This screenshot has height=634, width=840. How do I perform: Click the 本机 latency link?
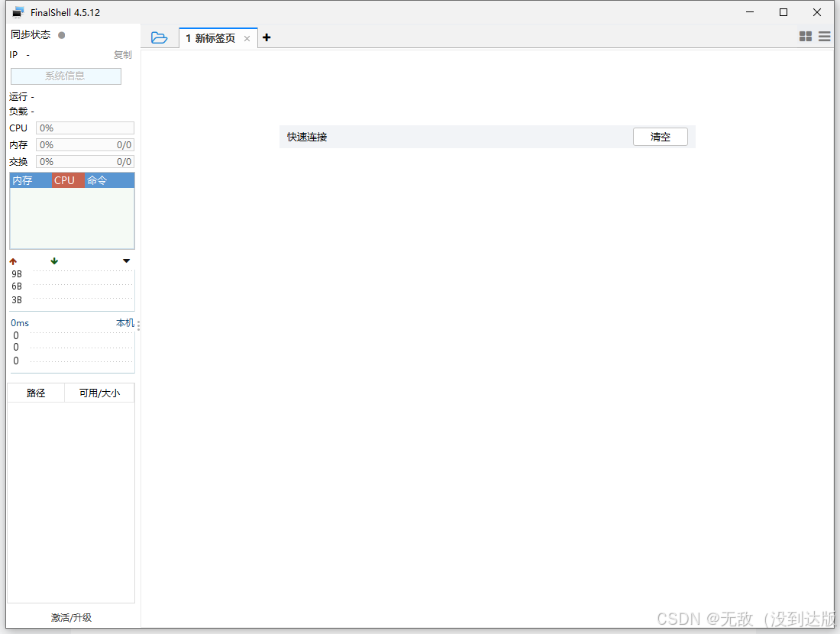point(124,323)
